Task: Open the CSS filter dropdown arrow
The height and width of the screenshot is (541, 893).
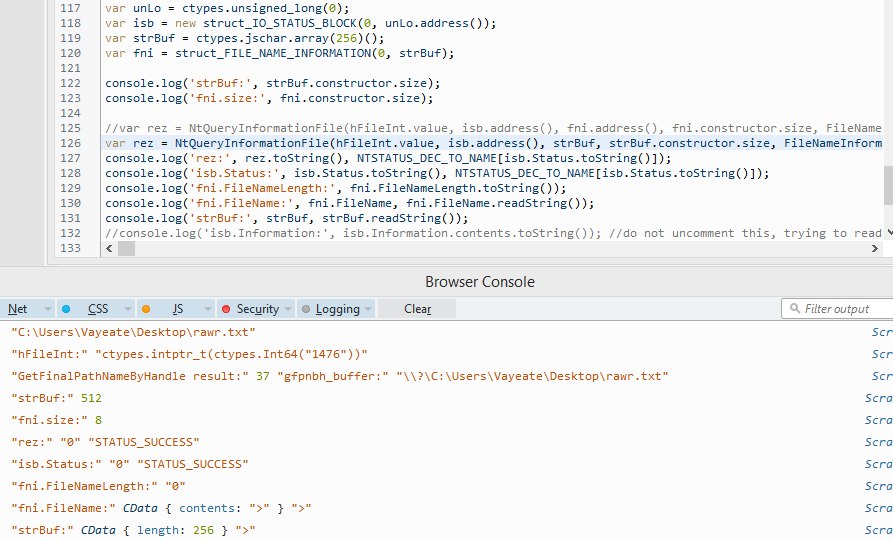Action: tap(128, 309)
